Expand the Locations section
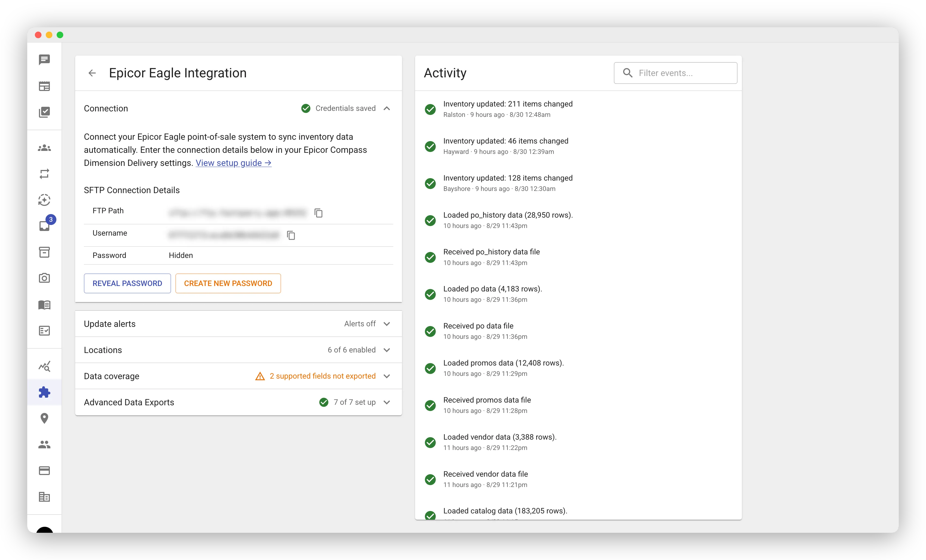The height and width of the screenshot is (560, 926). 239,350
